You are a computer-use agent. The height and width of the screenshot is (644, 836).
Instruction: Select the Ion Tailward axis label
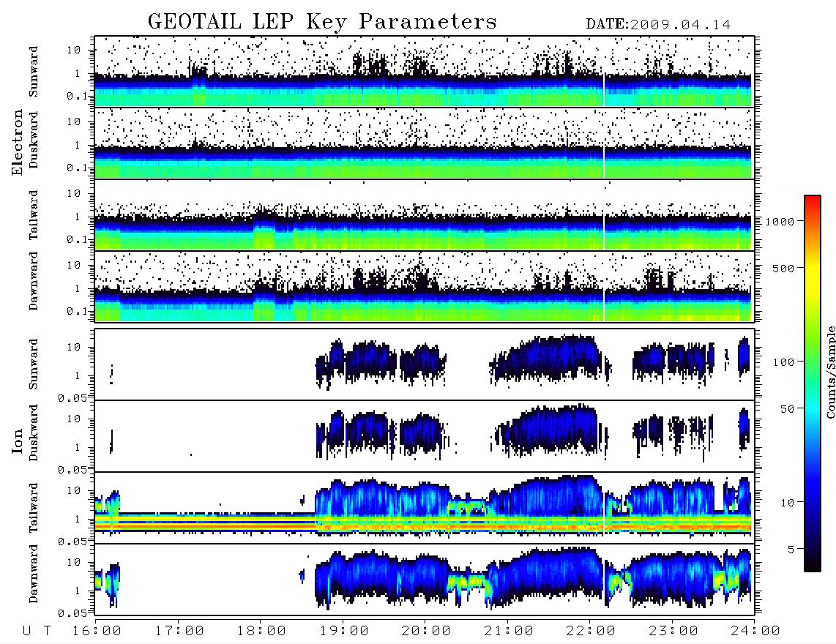(x=34, y=508)
